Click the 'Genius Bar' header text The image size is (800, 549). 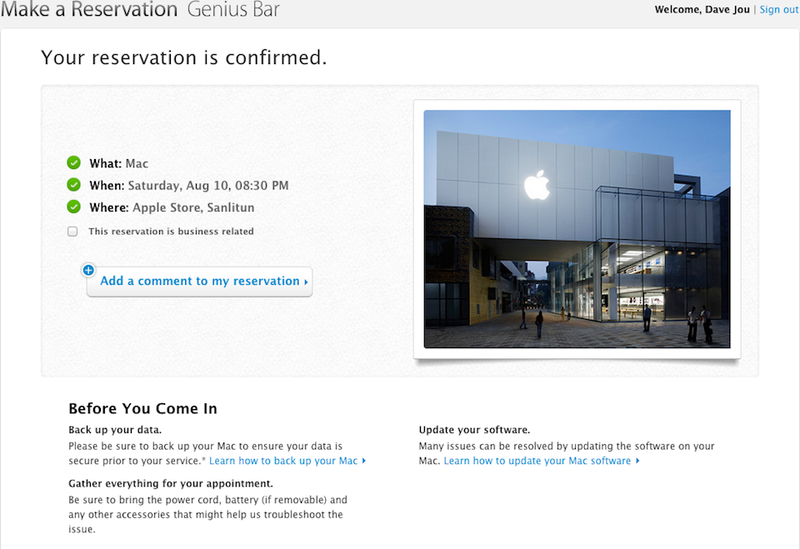click(x=233, y=9)
